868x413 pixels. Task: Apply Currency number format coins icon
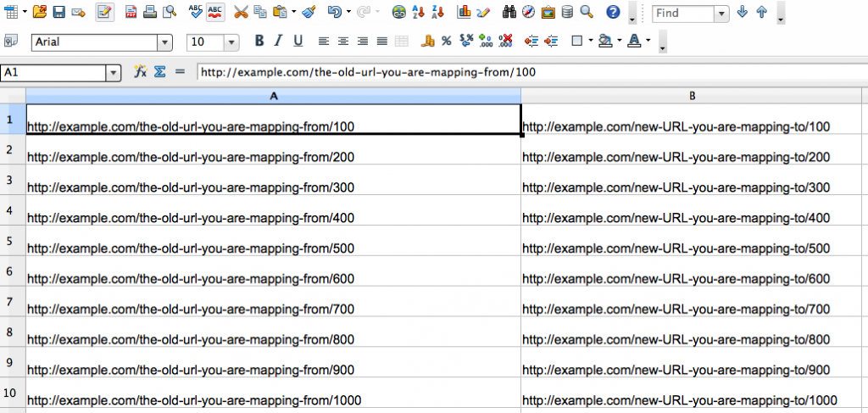pyautogui.click(x=427, y=41)
